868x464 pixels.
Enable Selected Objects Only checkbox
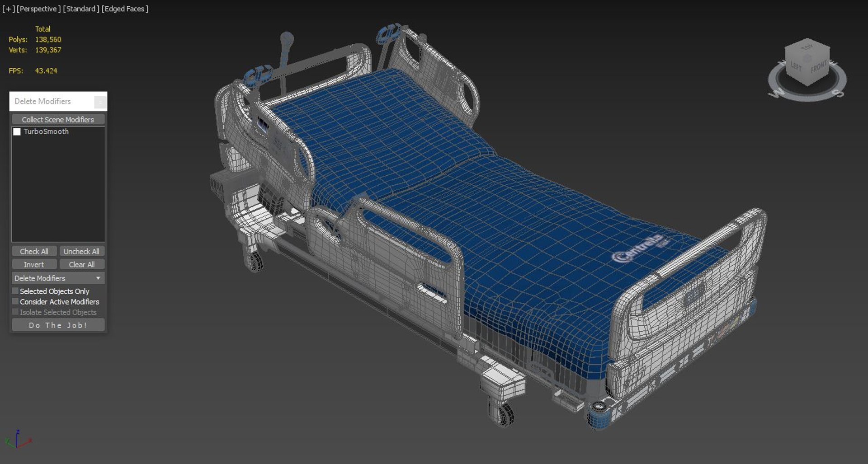(x=15, y=291)
